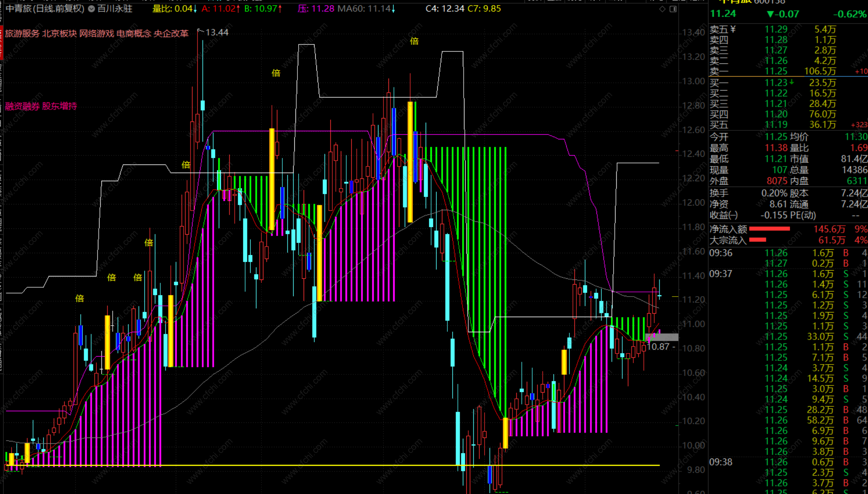Open the 旅游服务 sector tag
The image size is (868, 494).
tap(22, 34)
